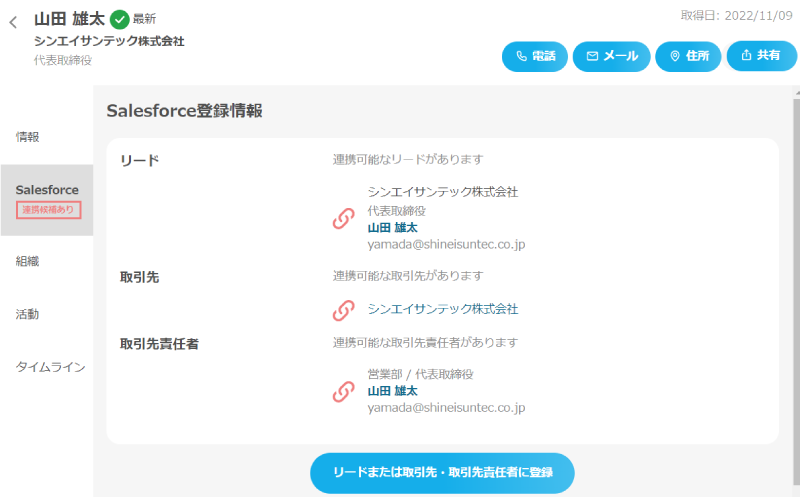Screen dimensions: 800x497
Task: Open シンエイサンテック株式会社 account link under 取引先
Action: pyautogui.click(x=443, y=309)
